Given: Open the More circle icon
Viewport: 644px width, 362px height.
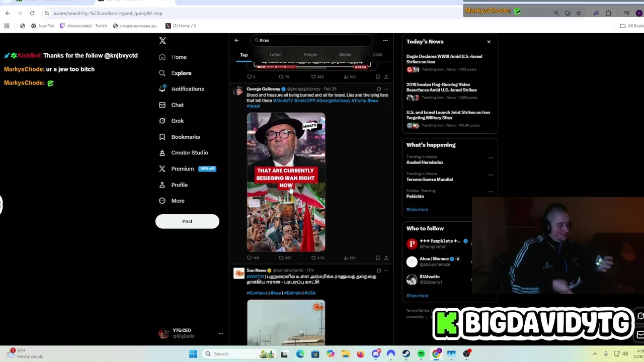Looking at the screenshot, I should point(162,201).
